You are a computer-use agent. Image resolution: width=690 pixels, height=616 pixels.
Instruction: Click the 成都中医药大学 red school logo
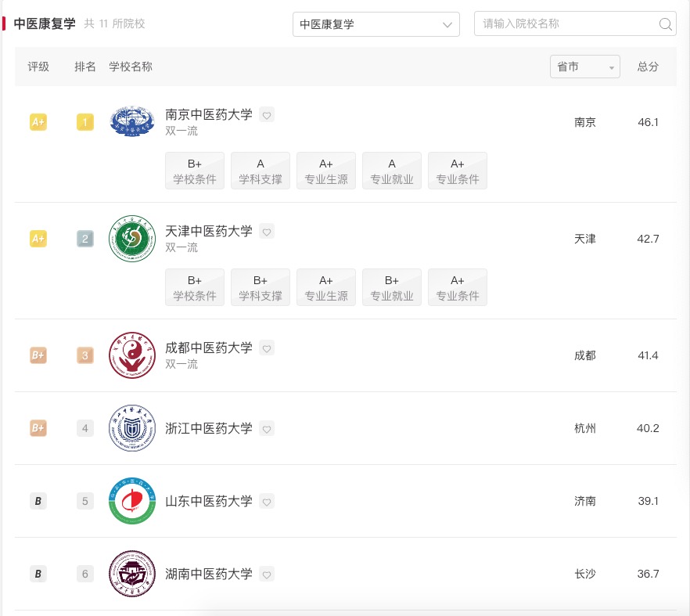pos(131,355)
